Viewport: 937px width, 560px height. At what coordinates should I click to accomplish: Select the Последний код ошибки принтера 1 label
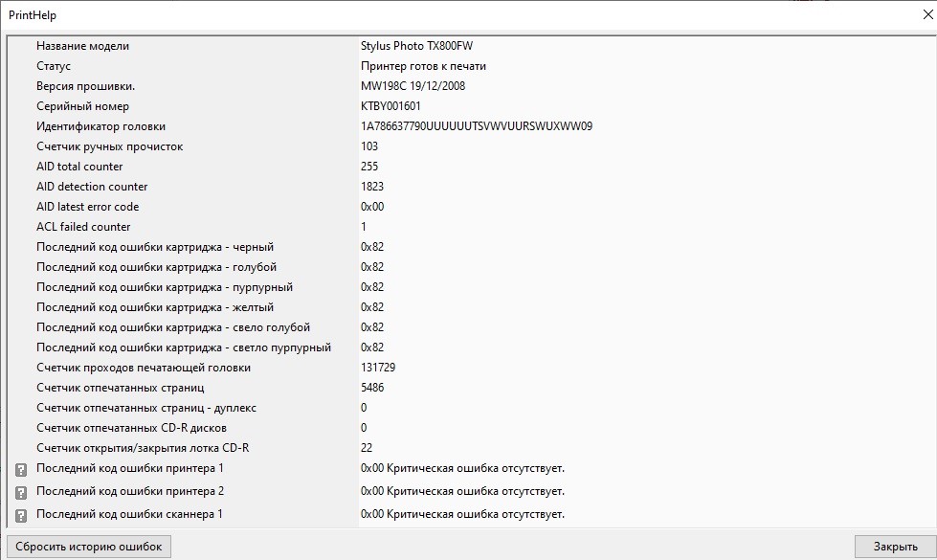coord(129,468)
